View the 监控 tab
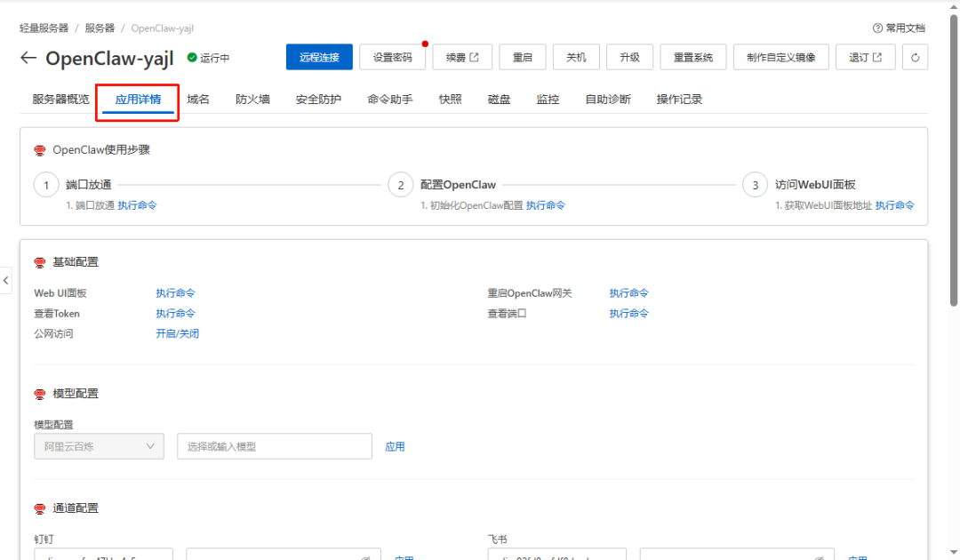Screen dimensions: 960x560 click(548, 100)
